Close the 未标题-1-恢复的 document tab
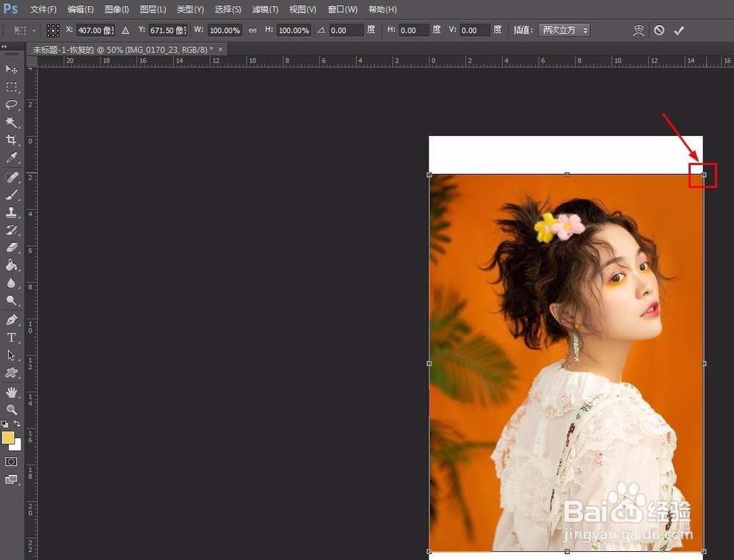734x560 pixels. coord(220,48)
